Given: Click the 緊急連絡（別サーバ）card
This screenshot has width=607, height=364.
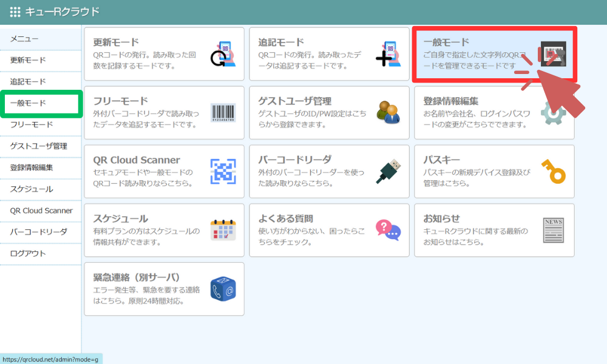Looking at the screenshot, I should click(164, 289).
